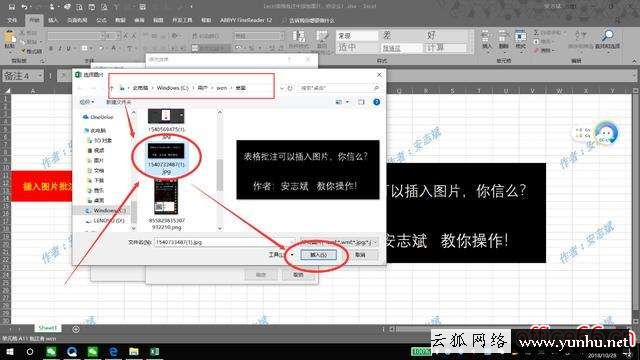Click the Up arrow in the file dialog
Screen dimensions: 640x360
pyautogui.click(x=111, y=88)
